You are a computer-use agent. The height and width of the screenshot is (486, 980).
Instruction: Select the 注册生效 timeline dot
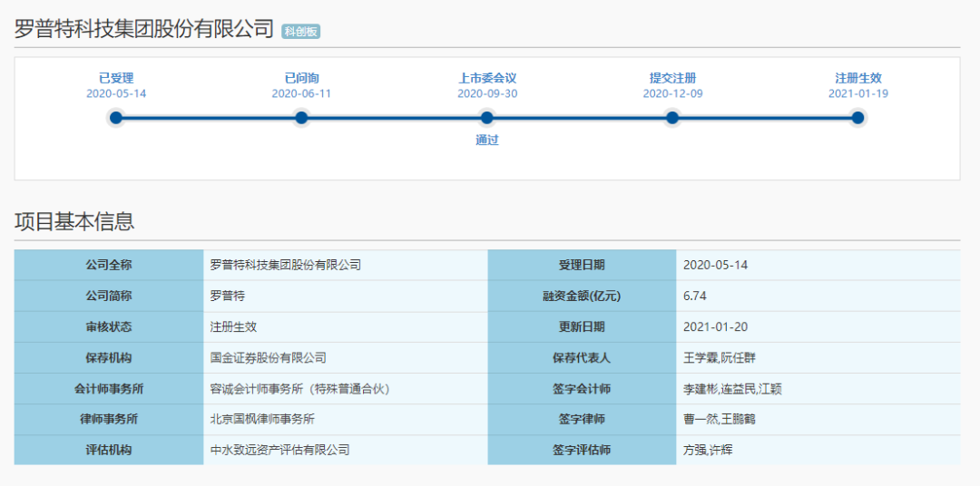point(857,118)
